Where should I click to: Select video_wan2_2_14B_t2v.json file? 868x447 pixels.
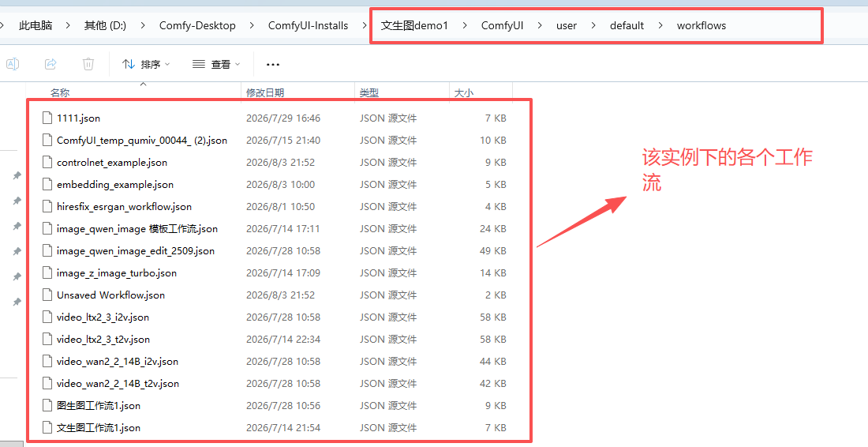118,384
